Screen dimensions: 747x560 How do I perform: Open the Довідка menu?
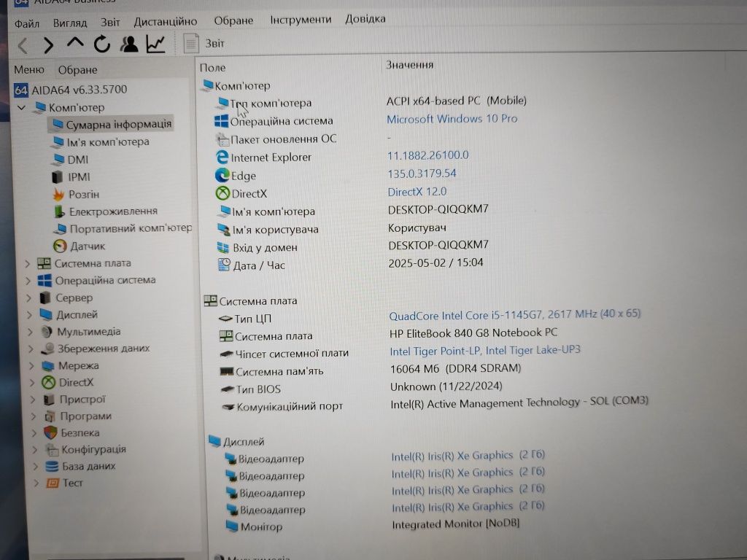tap(365, 18)
